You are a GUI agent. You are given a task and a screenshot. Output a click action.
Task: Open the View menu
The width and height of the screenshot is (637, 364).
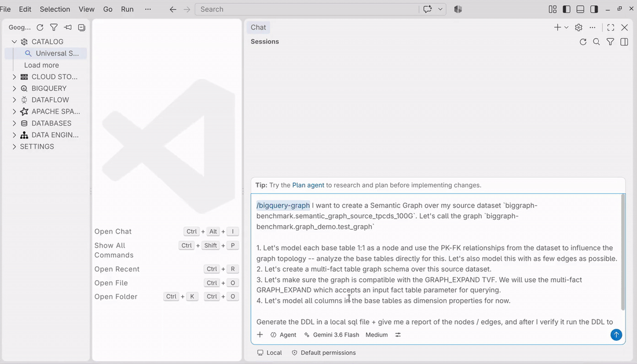[x=86, y=9]
